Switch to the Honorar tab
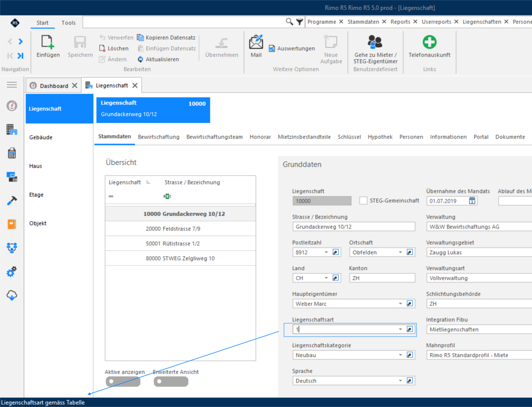Screen dimensions: 532x407 [260, 137]
